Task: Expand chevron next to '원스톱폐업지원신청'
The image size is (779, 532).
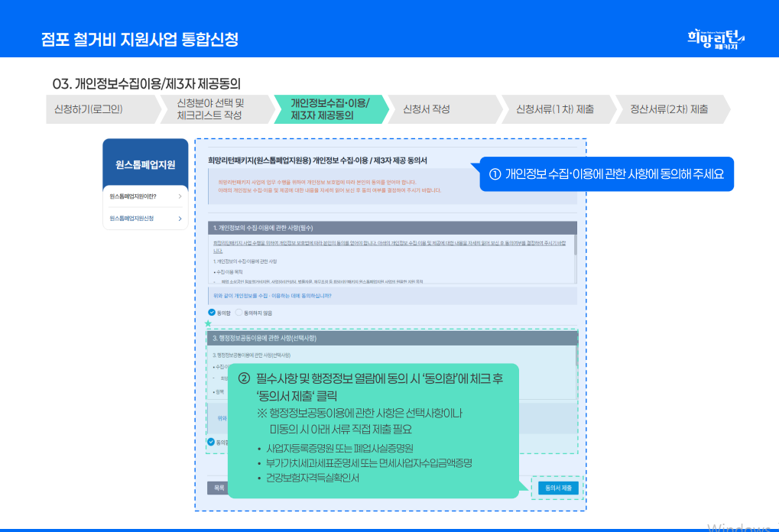Action: tap(180, 219)
